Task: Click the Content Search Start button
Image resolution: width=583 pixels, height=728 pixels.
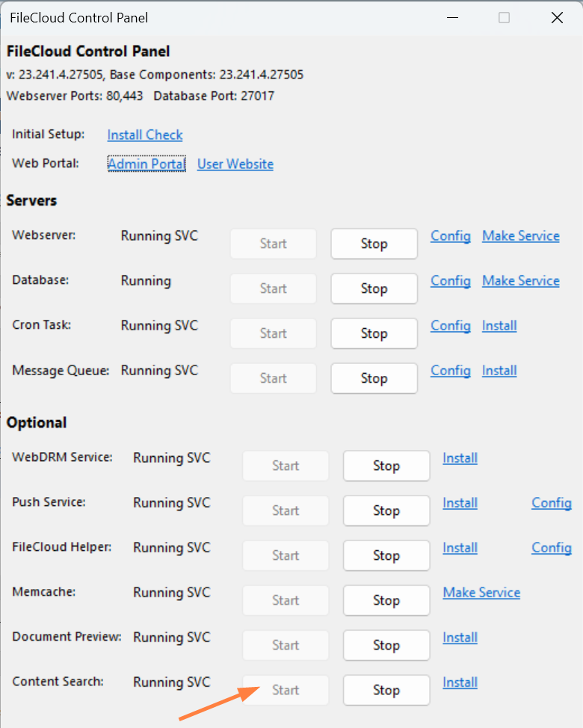Action: (x=286, y=690)
